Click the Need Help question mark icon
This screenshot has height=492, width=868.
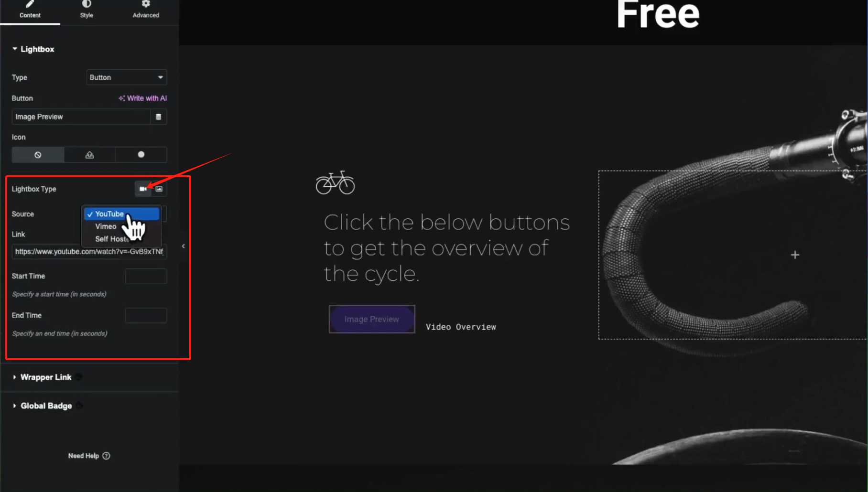106,456
